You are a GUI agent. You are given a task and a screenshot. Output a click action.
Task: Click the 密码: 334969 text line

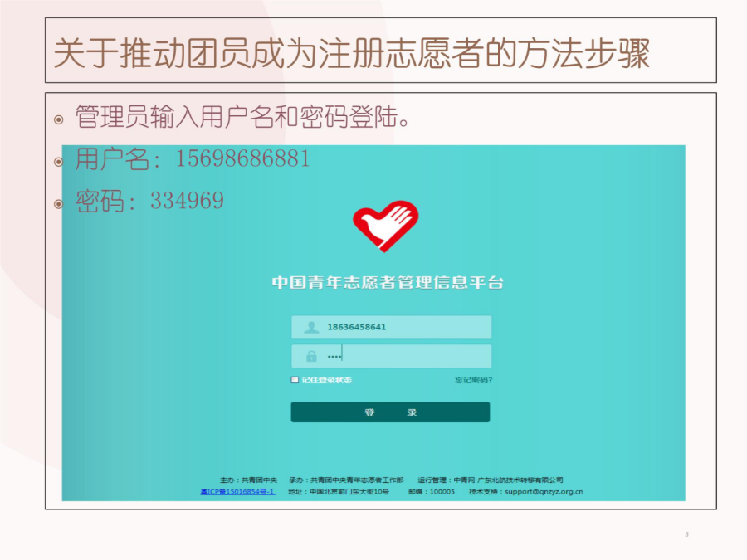click(x=149, y=201)
